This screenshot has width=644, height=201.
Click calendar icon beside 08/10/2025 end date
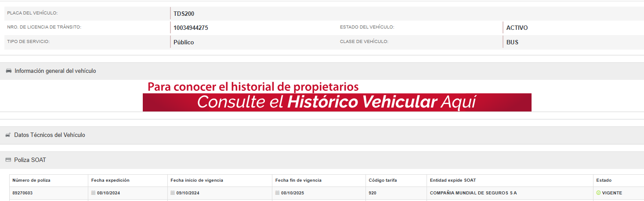point(278,193)
